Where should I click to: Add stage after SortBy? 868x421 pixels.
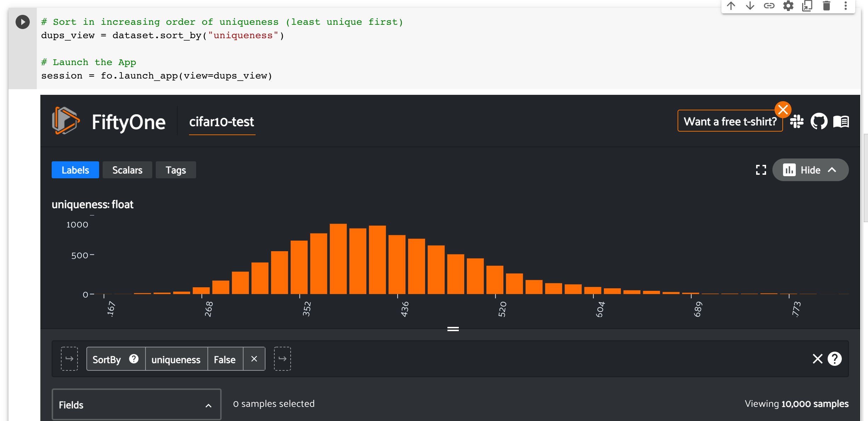pos(282,359)
